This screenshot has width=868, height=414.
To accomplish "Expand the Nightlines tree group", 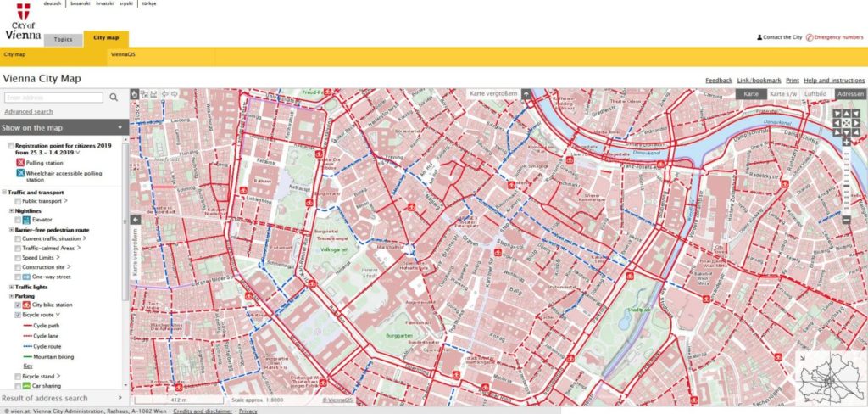I will 11,211.
